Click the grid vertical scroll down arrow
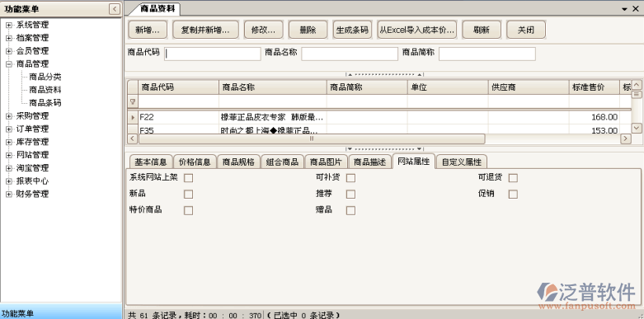 click(637, 128)
